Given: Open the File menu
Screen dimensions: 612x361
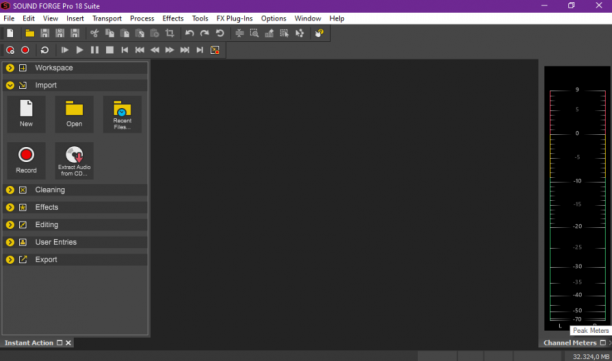Looking at the screenshot, I should 9,18.
